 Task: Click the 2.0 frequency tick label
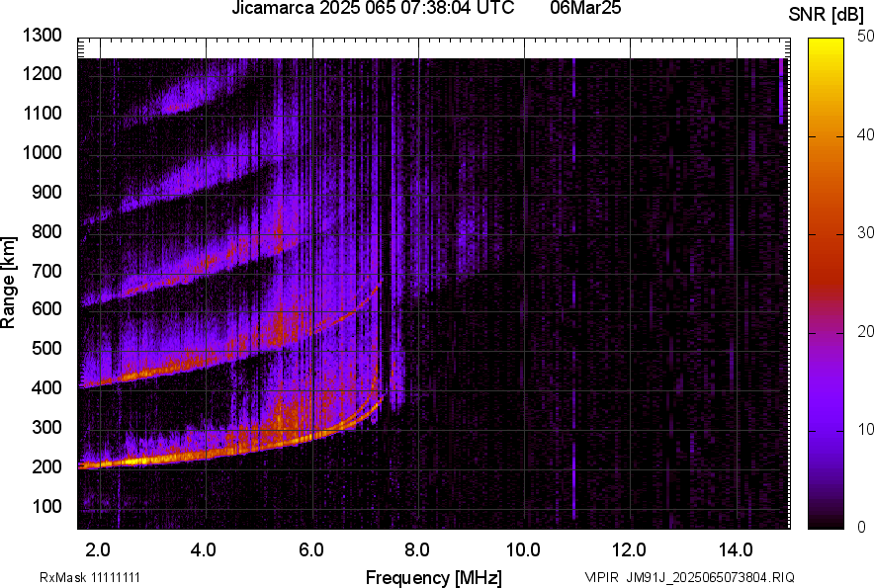pos(98,549)
